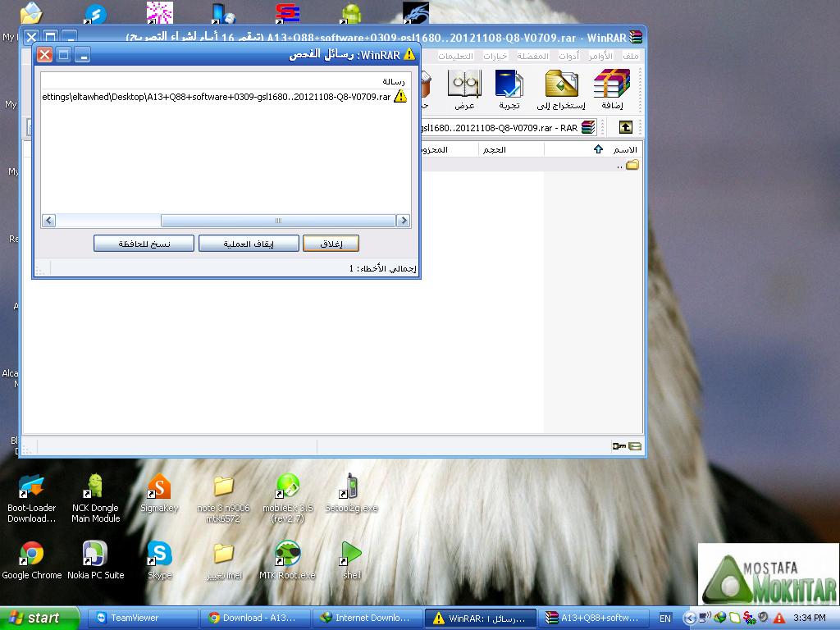This screenshot has height=630, width=840.
Task: Expand hidden system tray icons arrow
Action: tap(690, 618)
